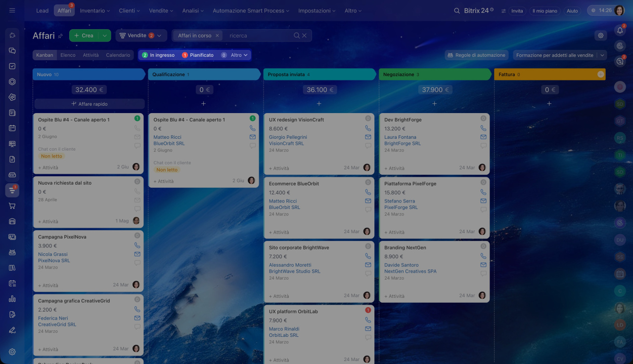Expand the Inventario menu
633x364 pixels.
95,10
